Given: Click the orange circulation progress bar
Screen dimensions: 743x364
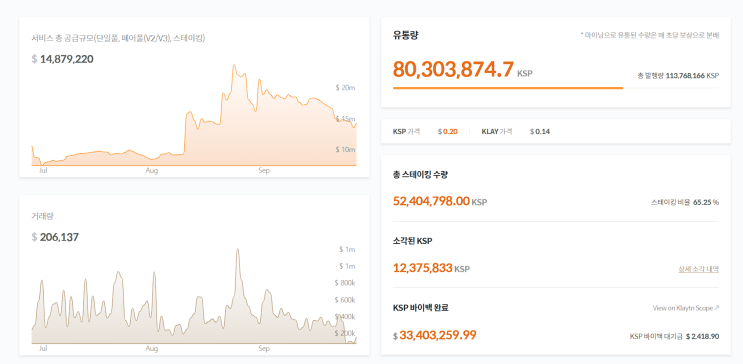Looking at the screenshot, I should 507,88.
